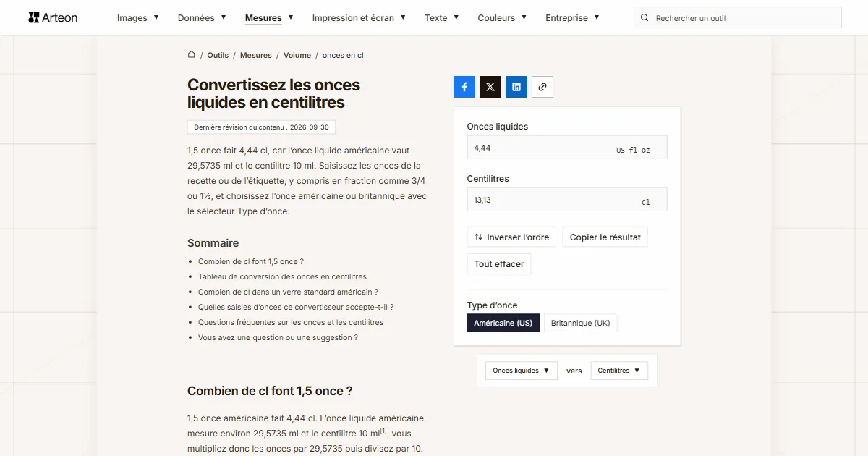868x456 pixels.
Task: Open the Données menu
Action: point(202,18)
